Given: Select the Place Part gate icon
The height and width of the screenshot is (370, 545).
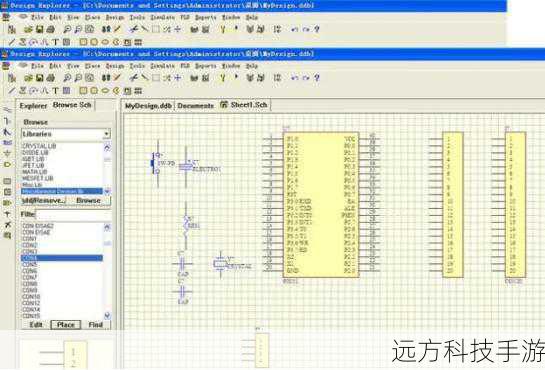Looking at the screenshot, I should (x=7, y=165).
